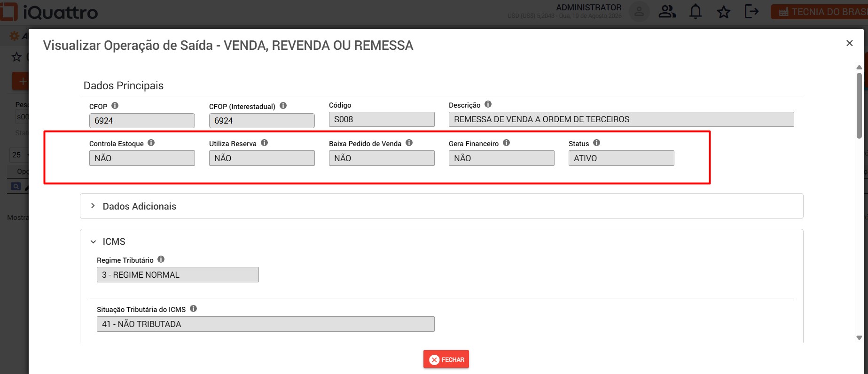Click the info icon beside Controla Estoque

click(x=151, y=143)
